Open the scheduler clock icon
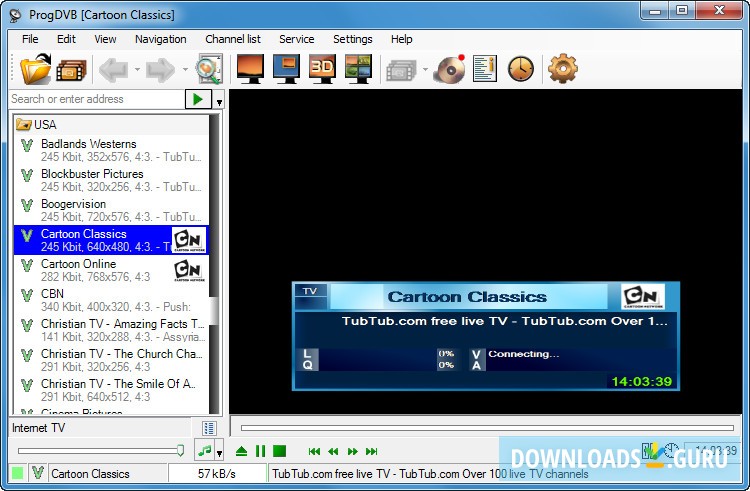This screenshot has height=491, width=750. (521, 69)
